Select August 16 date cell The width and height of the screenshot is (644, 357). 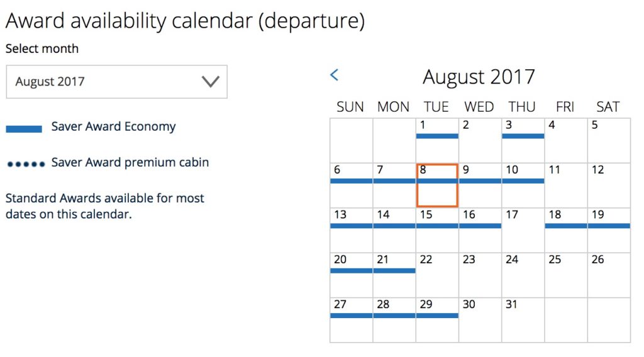[x=480, y=230]
